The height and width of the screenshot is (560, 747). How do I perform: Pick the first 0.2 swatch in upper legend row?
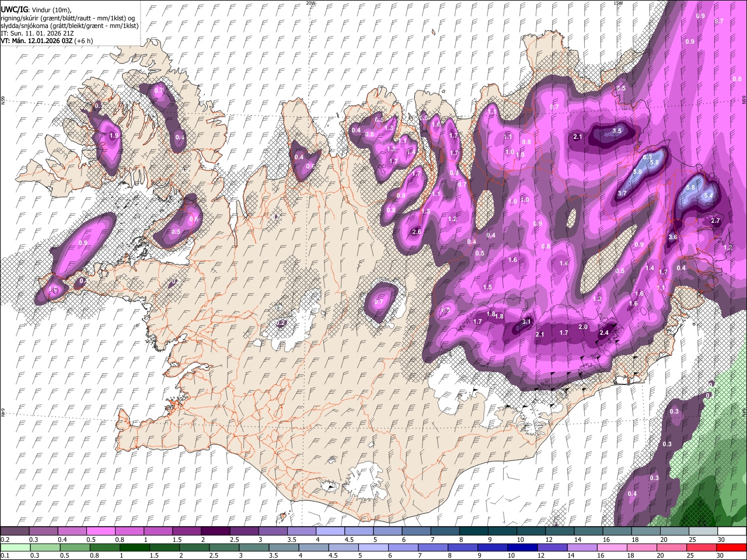[15, 531]
